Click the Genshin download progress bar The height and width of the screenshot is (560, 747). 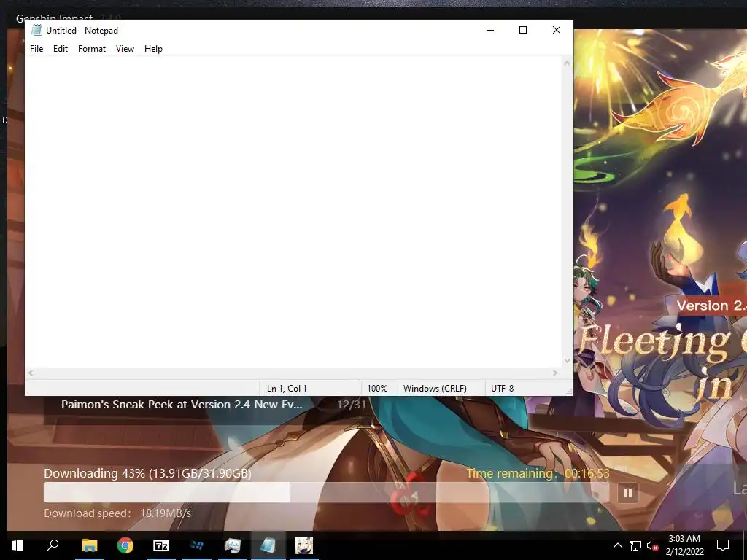326,492
